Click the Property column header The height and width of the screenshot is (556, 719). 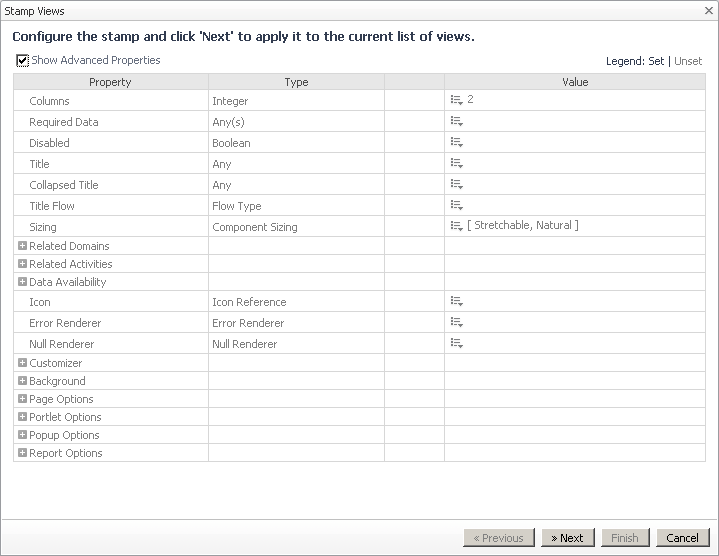click(110, 82)
